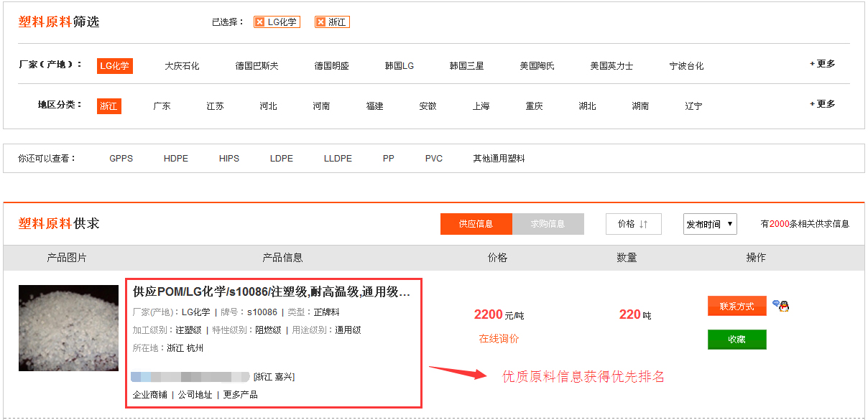Click the [浙江 嘉兴] location text
Screen dimensions: 868x420
274,377
